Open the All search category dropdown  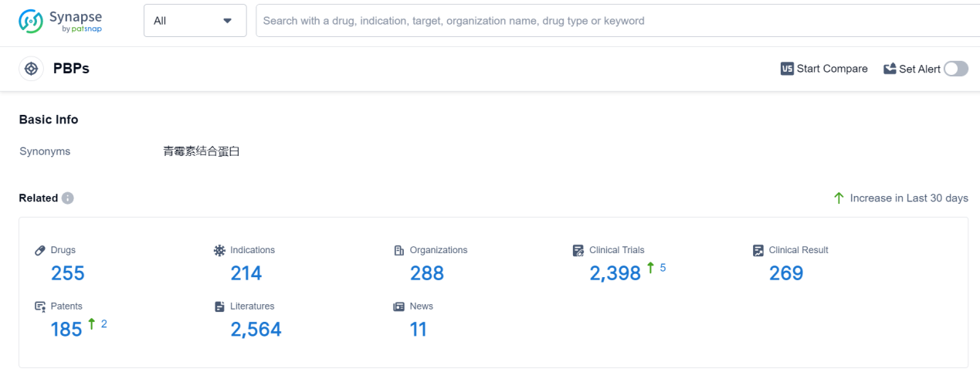tap(195, 21)
